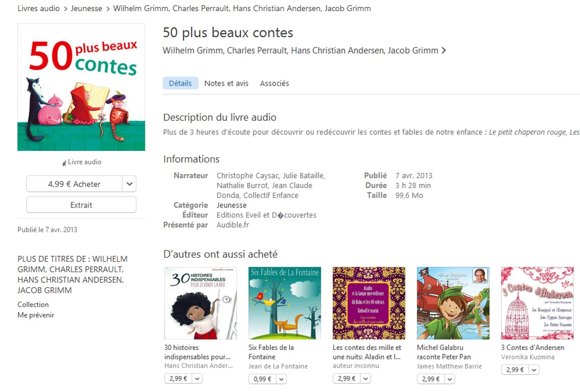
Task: Open the Six Fables de La Fontaine cover
Action: pyautogui.click(x=284, y=303)
